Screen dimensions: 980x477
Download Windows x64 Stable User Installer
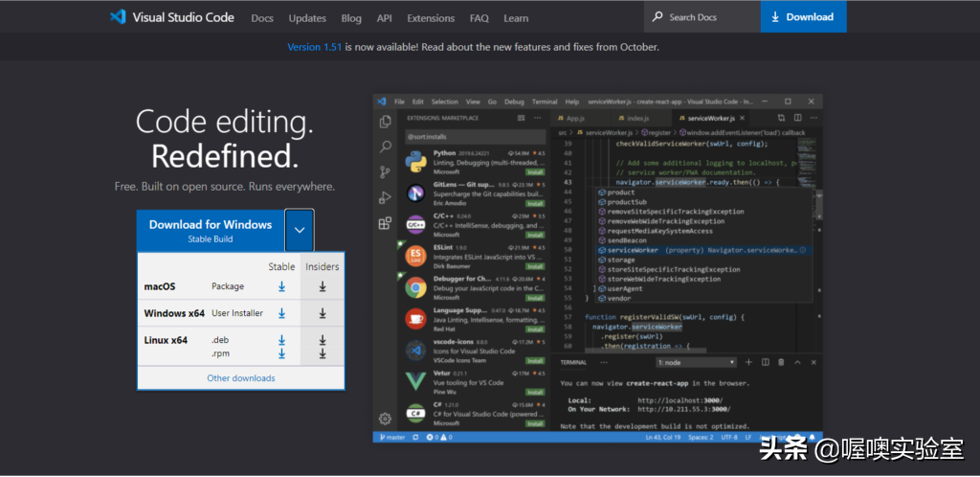(282, 313)
